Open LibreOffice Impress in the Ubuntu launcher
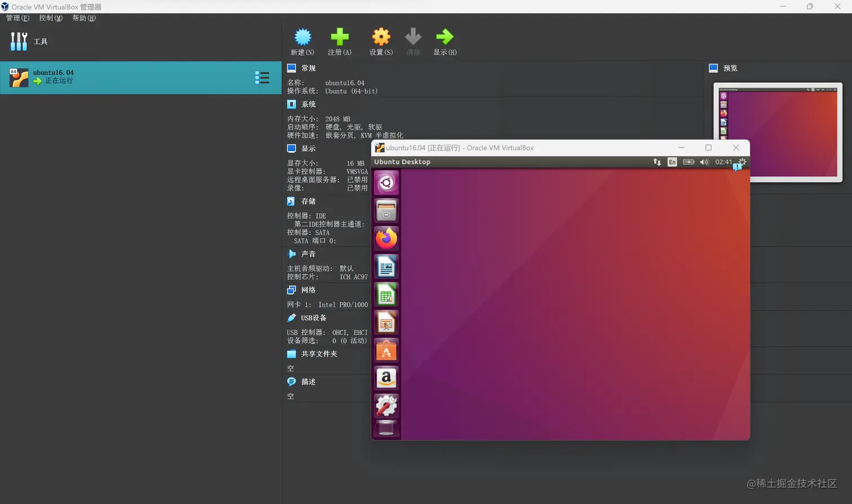The image size is (852, 504). click(386, 322)
